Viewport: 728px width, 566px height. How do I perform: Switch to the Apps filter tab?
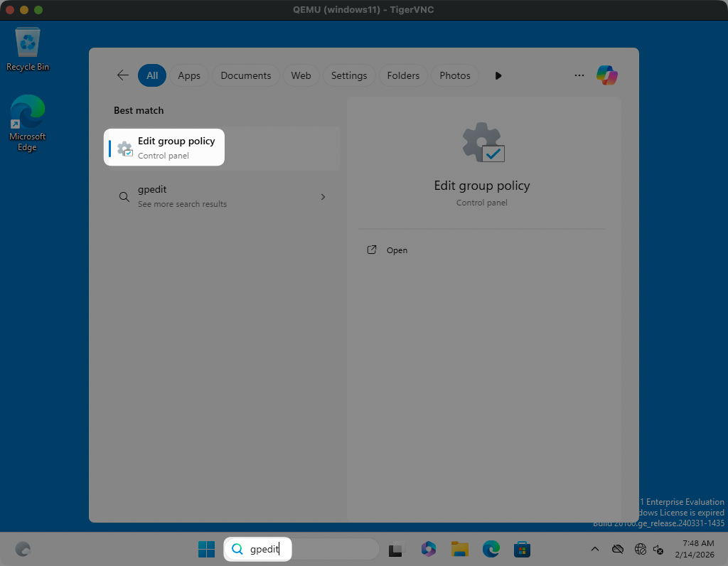click(x=189, y=75)
